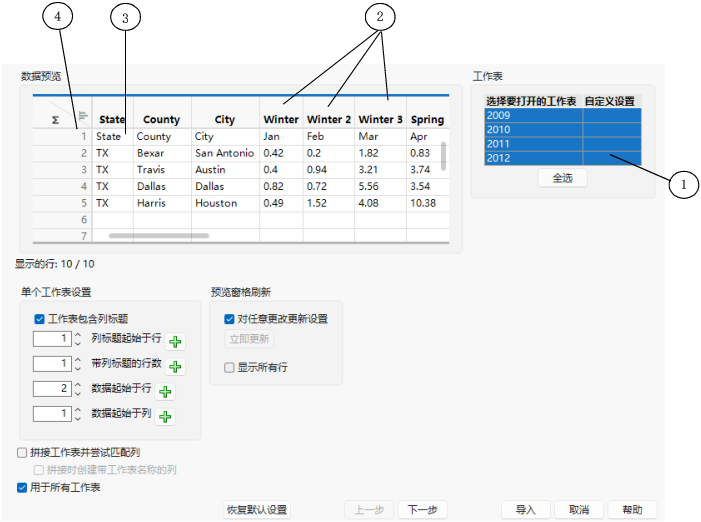Viewport: 701px width, 522px height.
Task: Click 下一步 button
Action: (x=422, y=510)
